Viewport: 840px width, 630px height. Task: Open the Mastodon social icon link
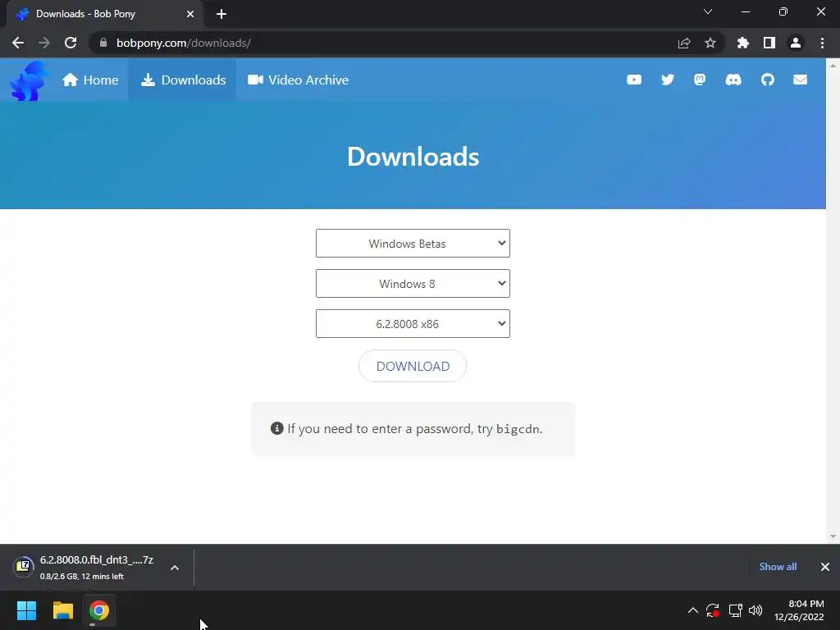700,80
